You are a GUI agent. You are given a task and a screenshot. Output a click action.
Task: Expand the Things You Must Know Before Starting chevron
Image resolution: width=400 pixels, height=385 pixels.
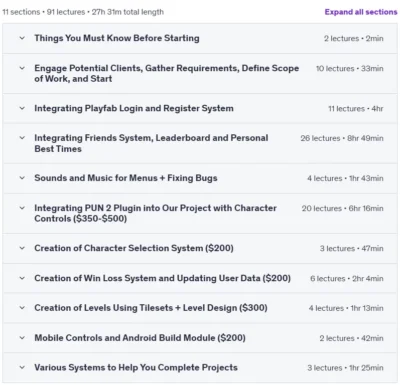[x=22, y=38]
